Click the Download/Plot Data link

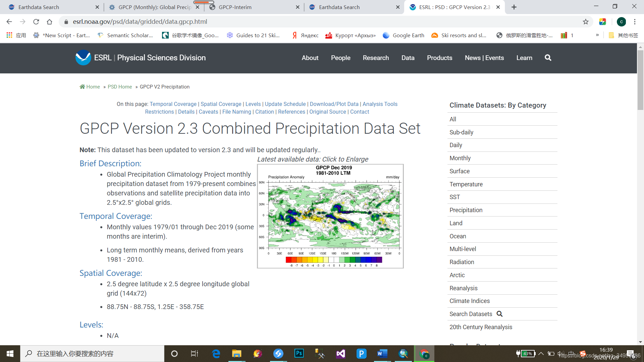(334, 104)
